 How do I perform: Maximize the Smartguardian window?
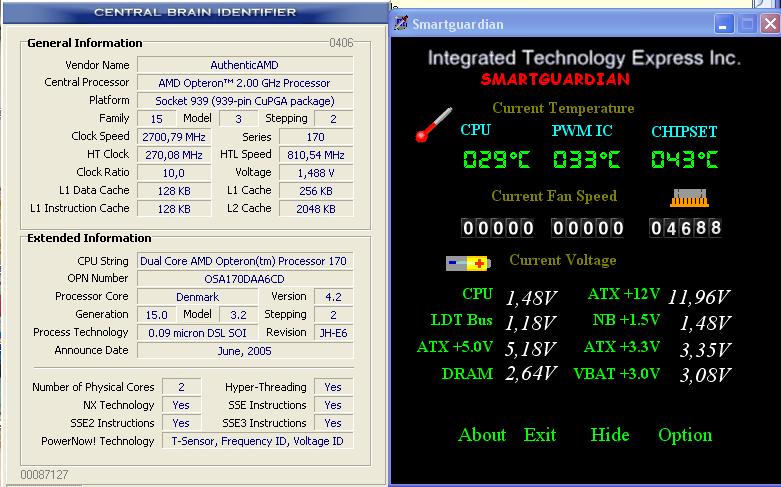pyautogui.click(x=746, y=24)
